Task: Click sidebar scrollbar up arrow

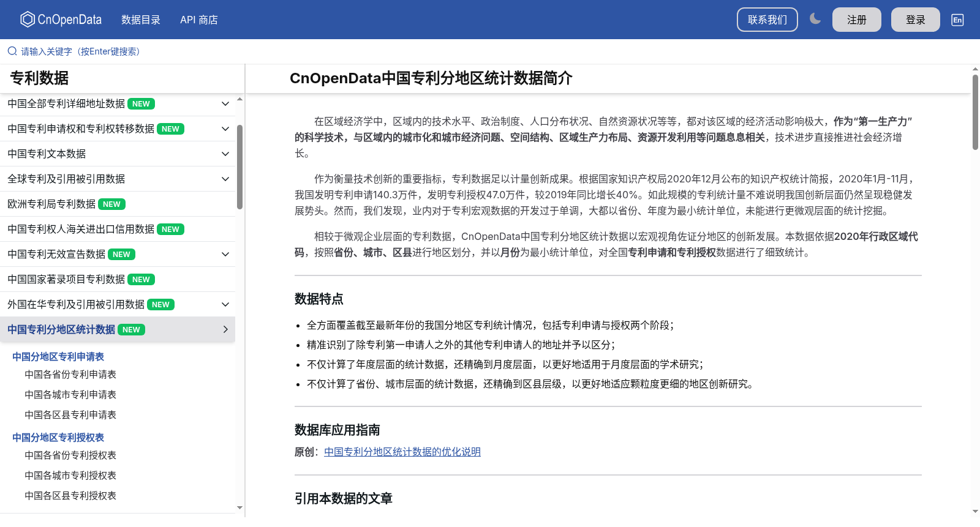Action: pos(239,99)
